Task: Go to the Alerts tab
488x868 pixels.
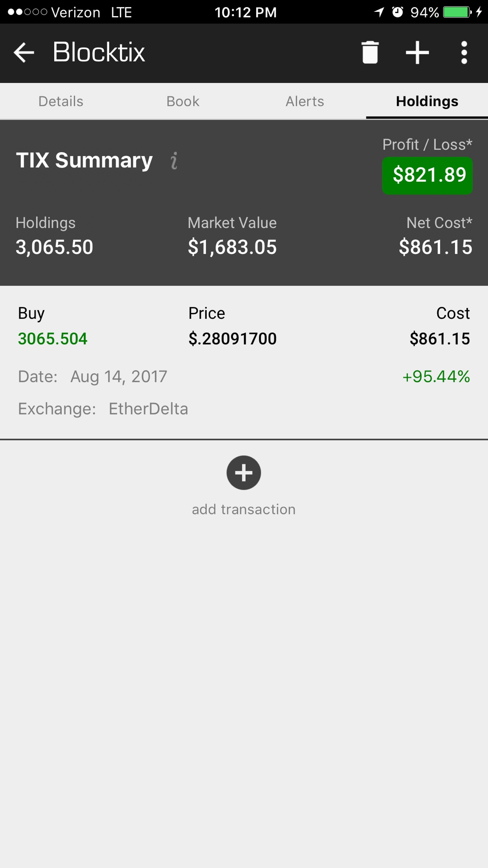Action: coord(305,101)
